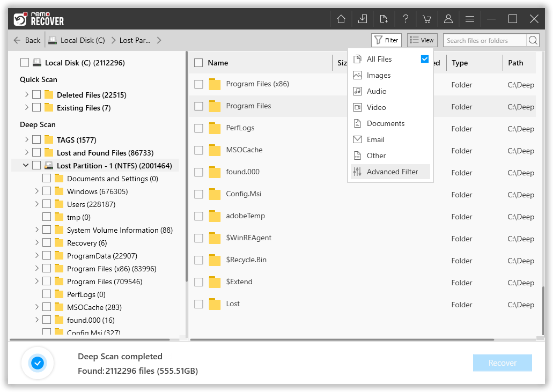Expand the Lost and Found Files node

26,152
